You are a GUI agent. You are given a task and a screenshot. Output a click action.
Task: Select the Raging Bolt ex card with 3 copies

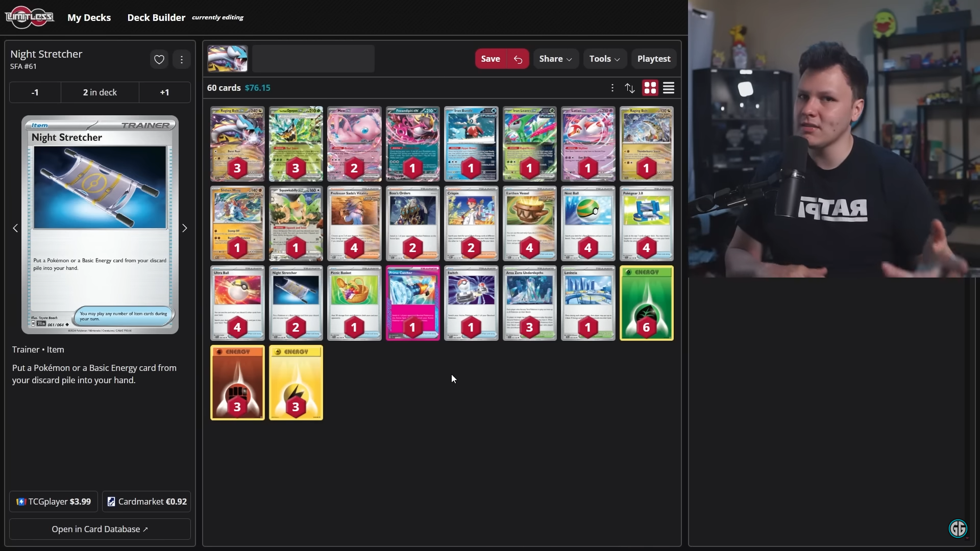pos(237,144)
